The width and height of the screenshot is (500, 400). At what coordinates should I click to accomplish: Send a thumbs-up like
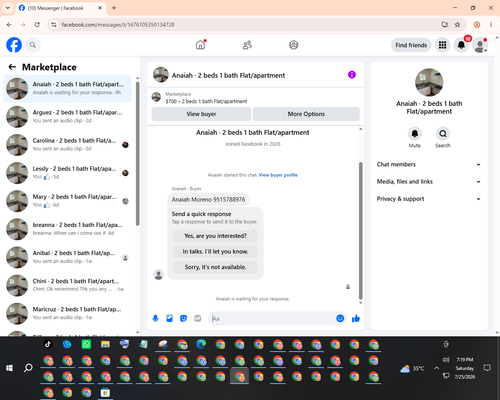click(356, 318)
